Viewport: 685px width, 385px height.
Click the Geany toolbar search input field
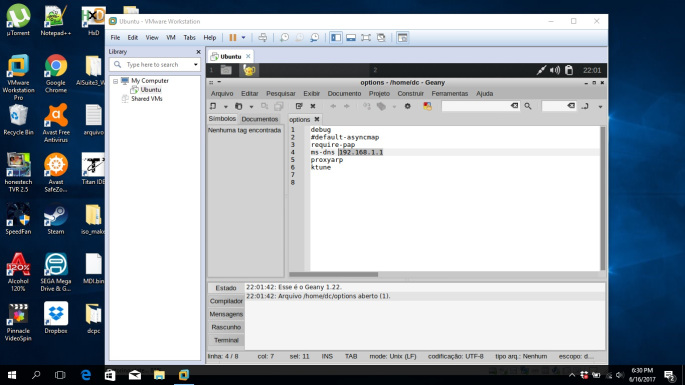(475, 106)
